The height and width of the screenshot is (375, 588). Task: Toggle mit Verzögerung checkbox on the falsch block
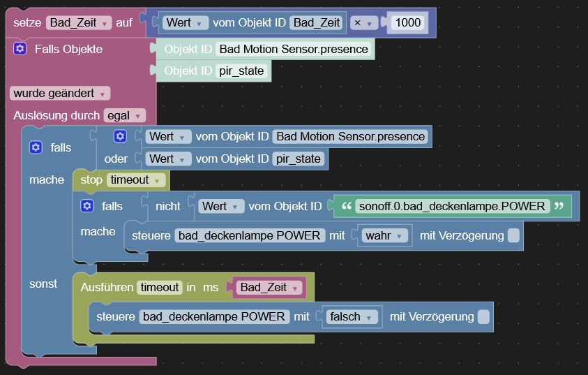484,316
